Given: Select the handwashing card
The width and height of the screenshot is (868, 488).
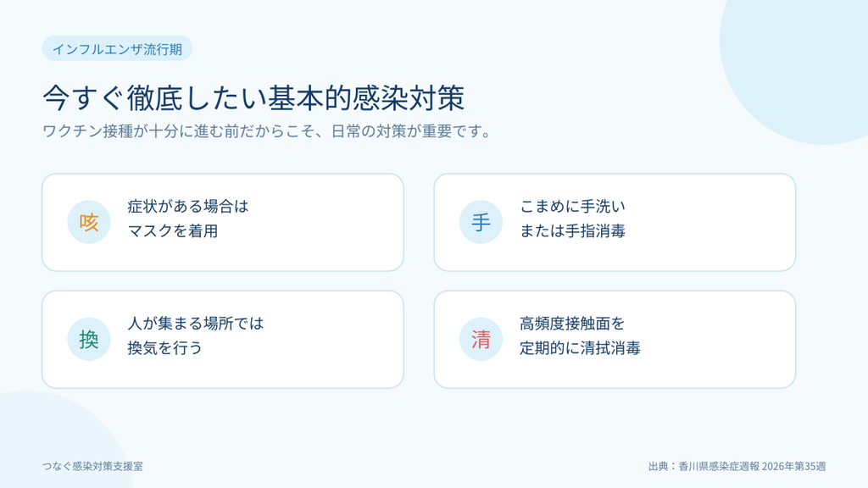Looking at the screenshot, I should (x=615, y=223).
